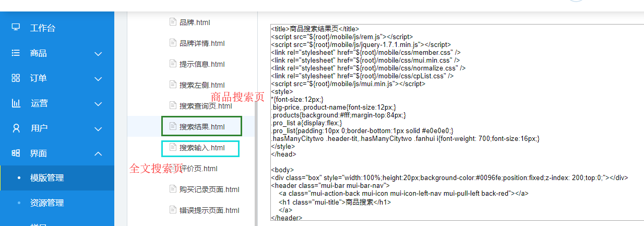Click the header mui-bar mui-bar-nav line
The height and width of the screenshot is (226, 644).
tap(330, 185)
